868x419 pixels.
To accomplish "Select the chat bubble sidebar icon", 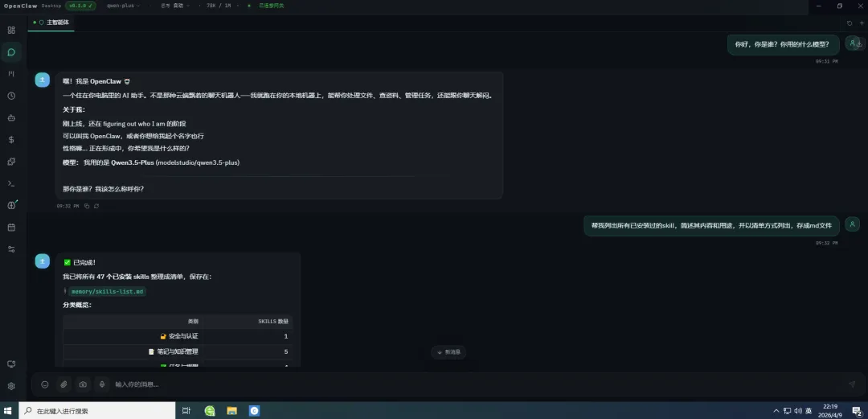I will pyautogui.click(x=11, y=52).
